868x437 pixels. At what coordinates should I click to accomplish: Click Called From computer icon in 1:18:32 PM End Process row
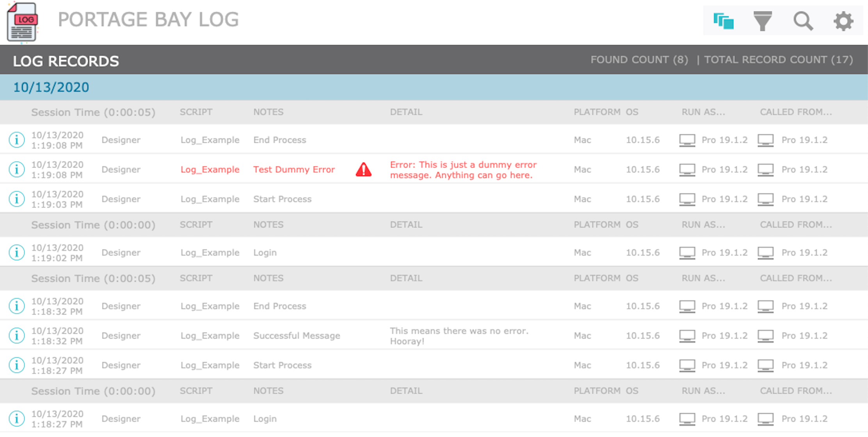[766, 307]
